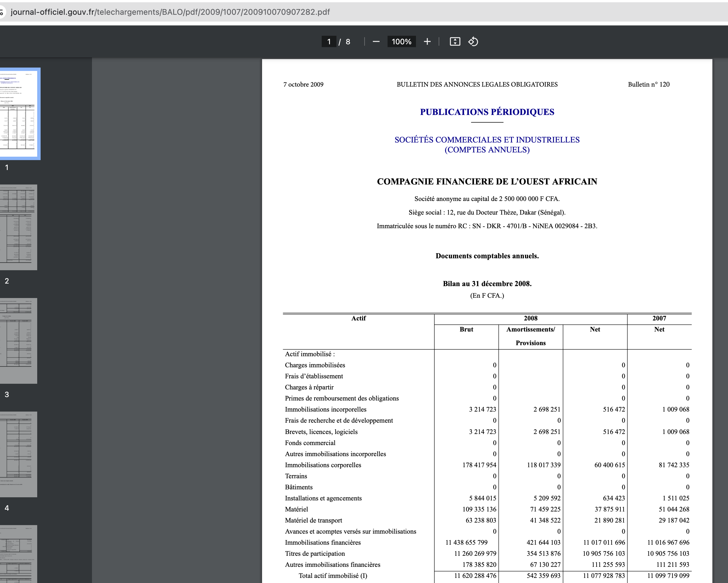Viewport: 728px width, 583px height.
Task: Click the Installations et agencements row label
Action: coord(323,498)
